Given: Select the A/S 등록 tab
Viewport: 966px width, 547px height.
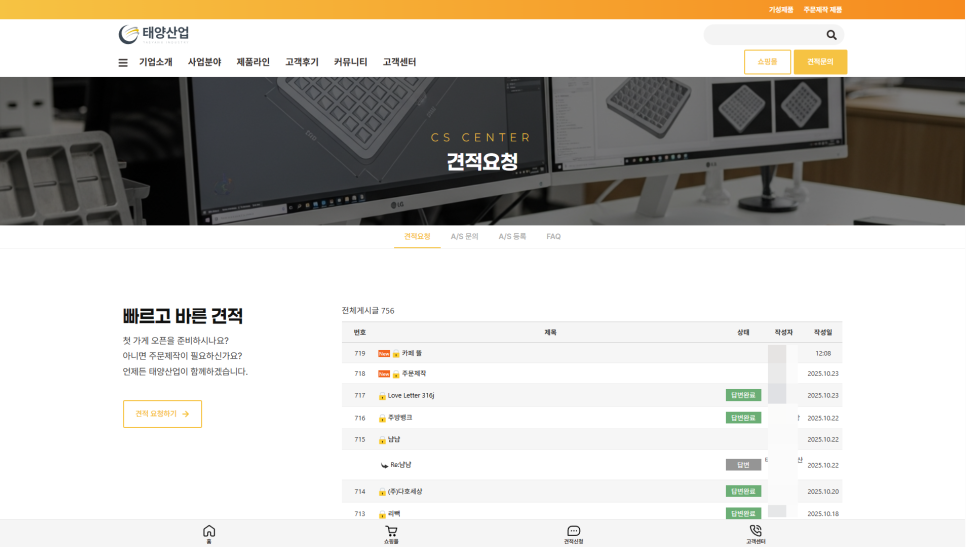Looking at the screenshot, I should pos(512,237).
